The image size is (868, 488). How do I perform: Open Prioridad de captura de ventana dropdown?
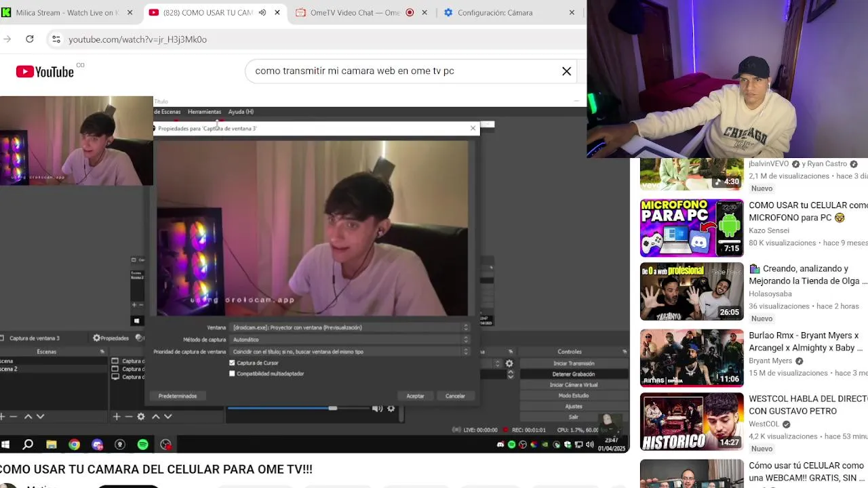pyautogui.click(x=350, y=352)
